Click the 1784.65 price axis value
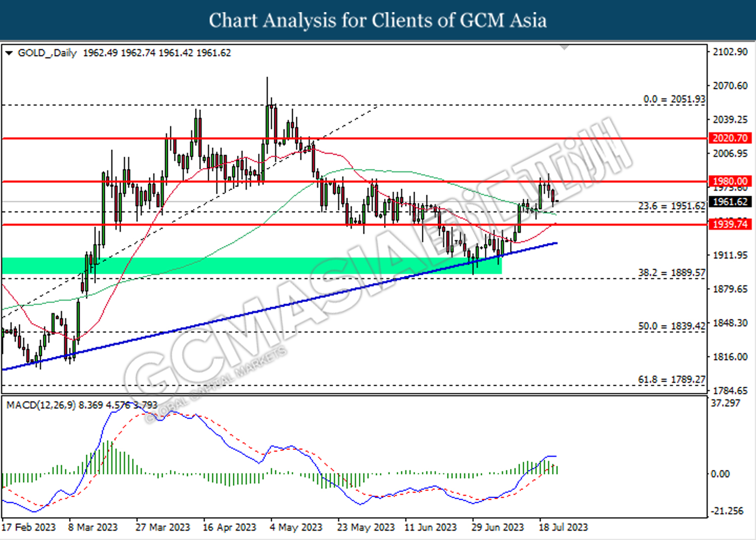756x540 pixels. pos(730,391)
